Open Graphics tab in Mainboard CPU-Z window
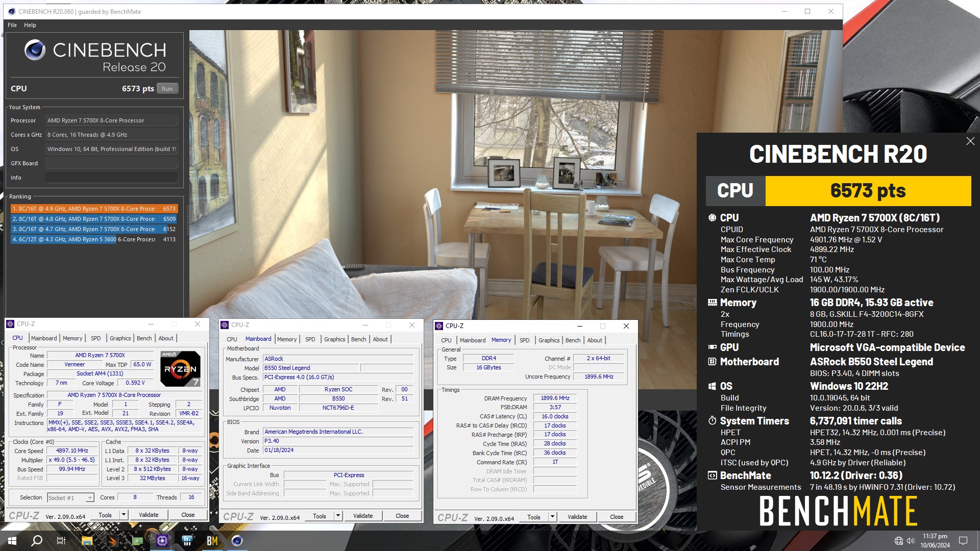Image resolution: width=980 pixels, height=551 pixels. (335, 339)
